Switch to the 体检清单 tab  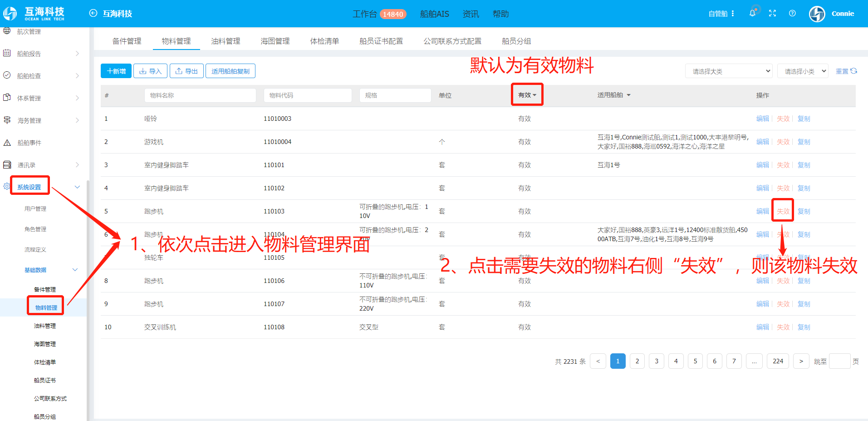point(324,41)
